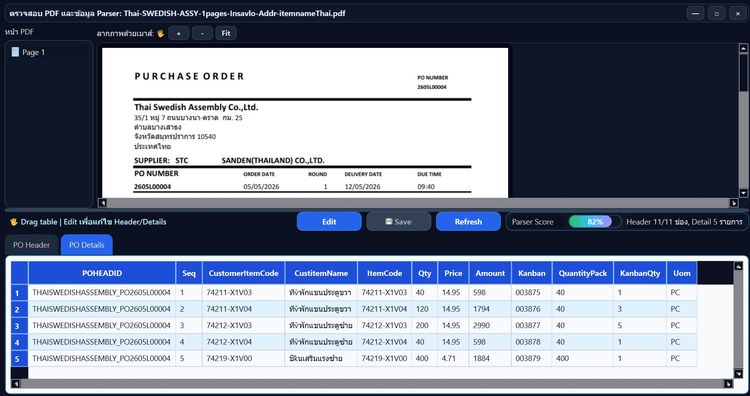750x396 pixels.
Task: Click Price cell 4.71
Action: [x=453, y=359]
